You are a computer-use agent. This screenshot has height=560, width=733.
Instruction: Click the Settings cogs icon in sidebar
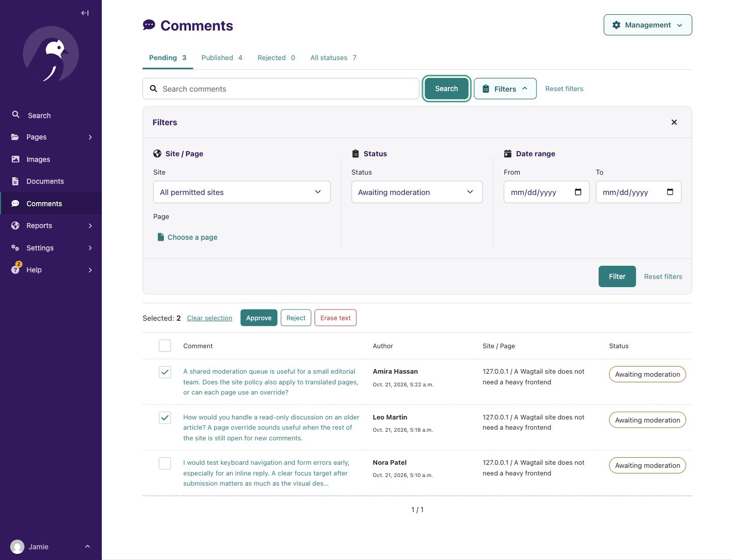(15, 248)
